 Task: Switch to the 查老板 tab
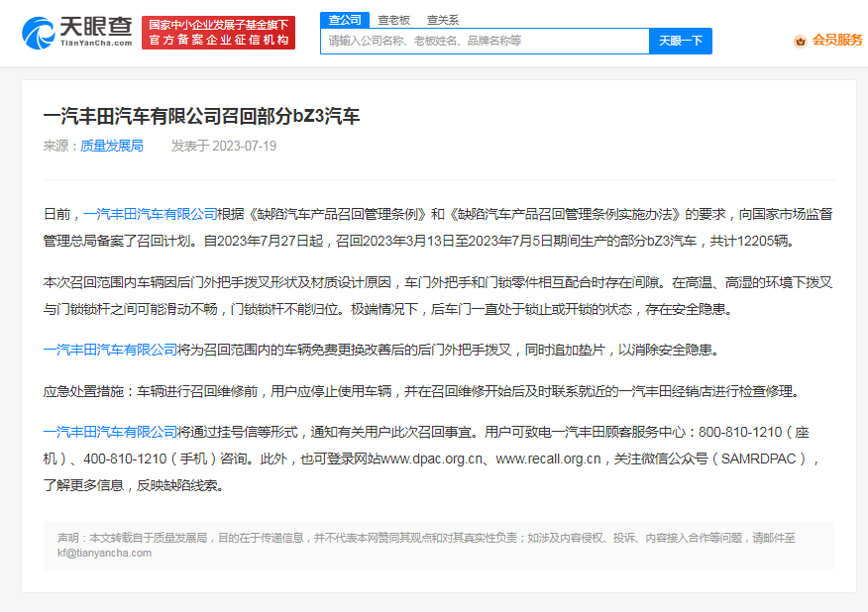pos(393,20)
